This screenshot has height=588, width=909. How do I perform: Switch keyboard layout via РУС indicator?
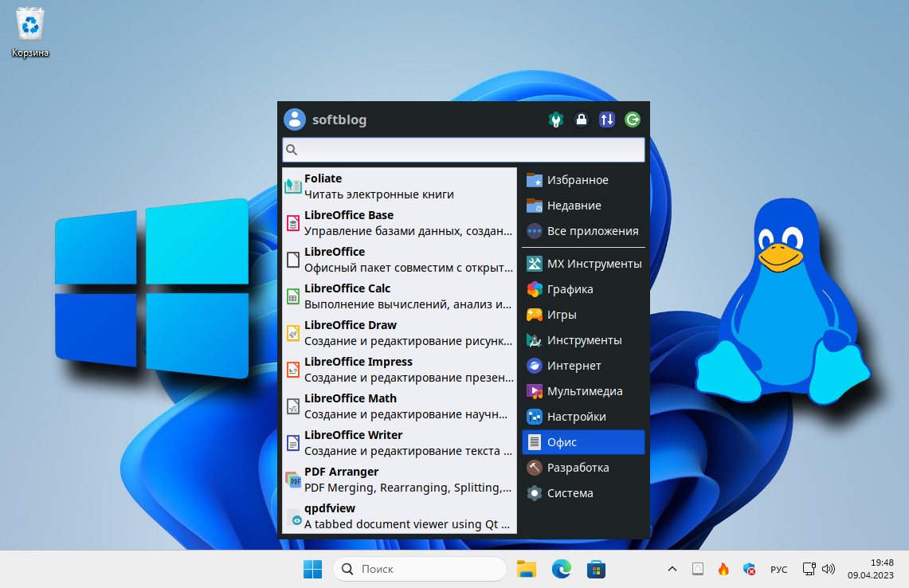tap(778, 570)
